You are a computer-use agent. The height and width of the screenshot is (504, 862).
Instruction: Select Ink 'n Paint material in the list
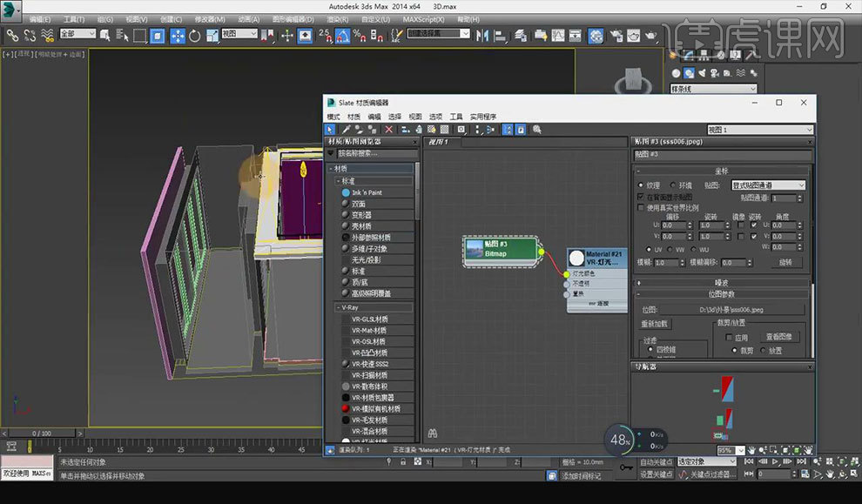coord(367,192)
